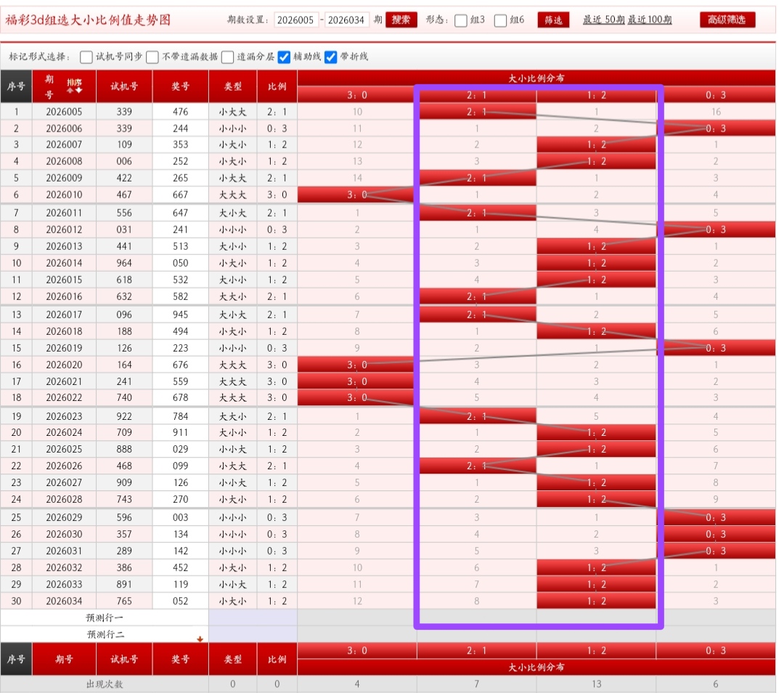Image resolution: width=784 pixels, height=693 pixels.
Task: Click the sort arrows icon in 期号 header
Action: pos(74,86)
